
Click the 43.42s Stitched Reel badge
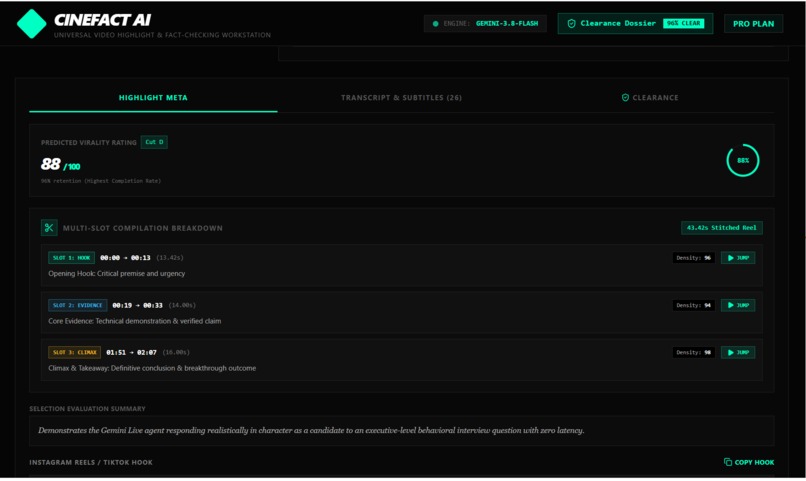point(722,228)
